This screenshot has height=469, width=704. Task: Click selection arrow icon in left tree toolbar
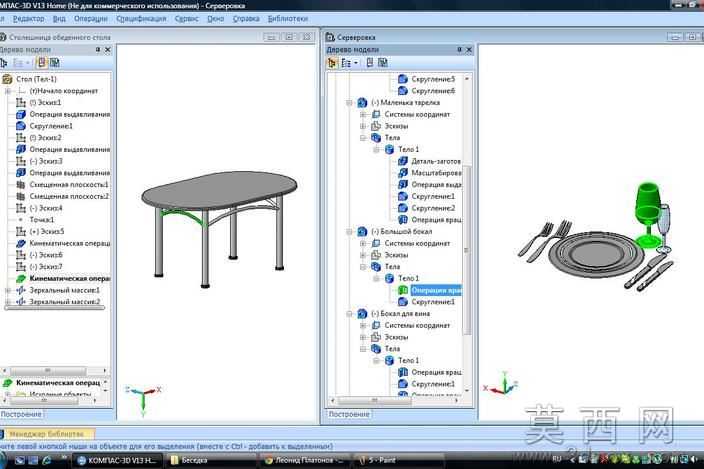click(x=4, y=63)
